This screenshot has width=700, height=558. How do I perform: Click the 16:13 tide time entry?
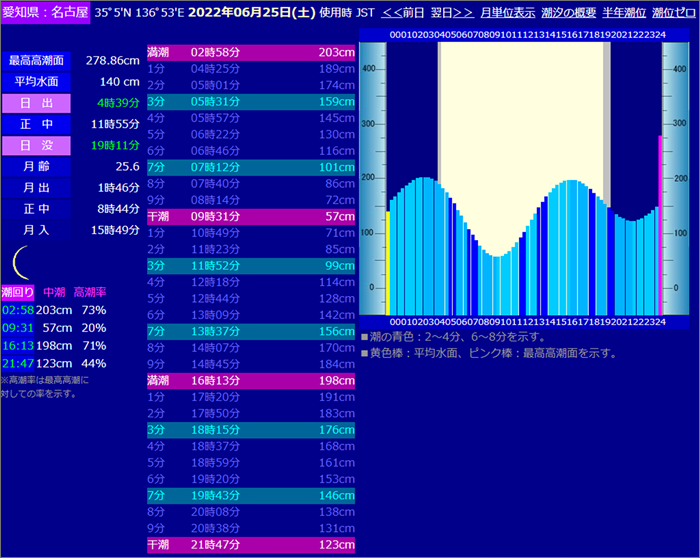18,346
